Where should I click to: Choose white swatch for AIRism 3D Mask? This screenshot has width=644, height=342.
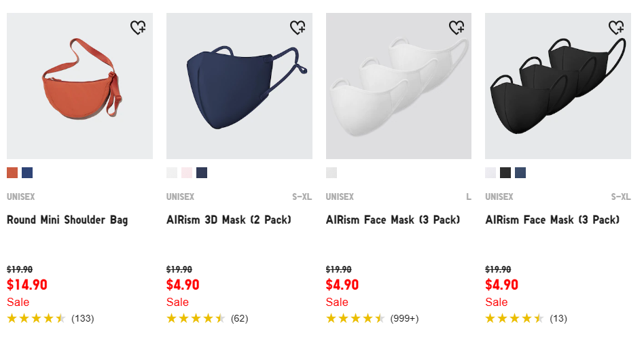click(x=172, y=173)
